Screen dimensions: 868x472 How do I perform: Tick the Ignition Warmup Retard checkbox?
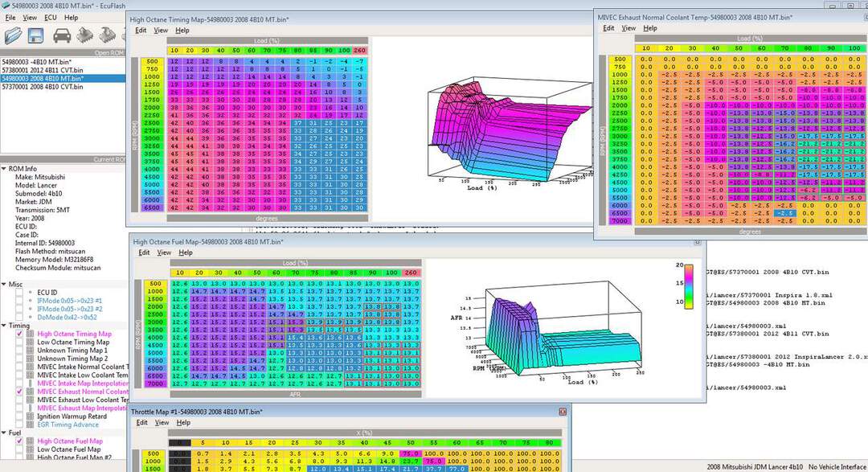pyautogui.click(x=18, y=417)
